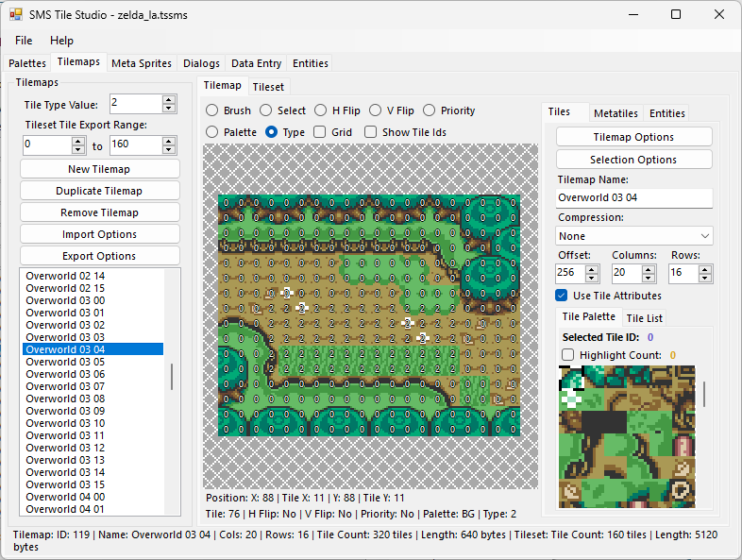This screenshot has width=742, height=560.
Task: Switch to the Tile List tab
Action: (645, 318)
